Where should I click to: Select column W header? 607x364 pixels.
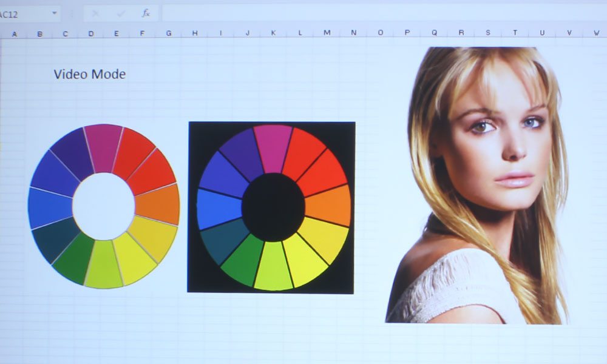595,33
